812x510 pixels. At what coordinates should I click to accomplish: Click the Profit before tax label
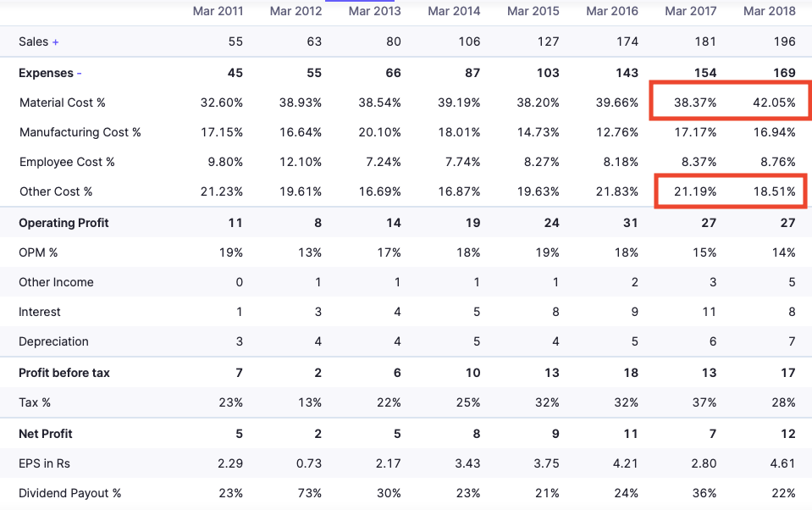point(64,373)
